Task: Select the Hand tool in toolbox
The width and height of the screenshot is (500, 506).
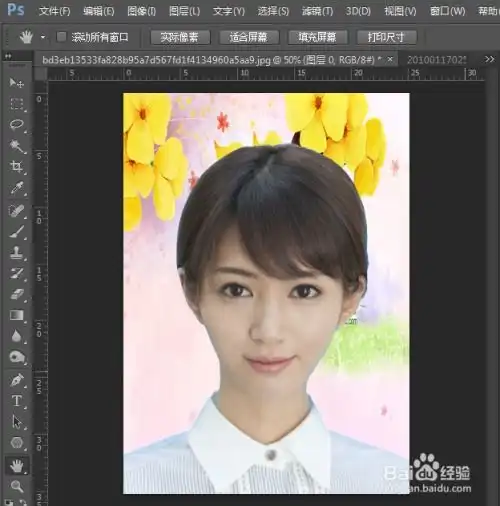Action: point(16,466)
